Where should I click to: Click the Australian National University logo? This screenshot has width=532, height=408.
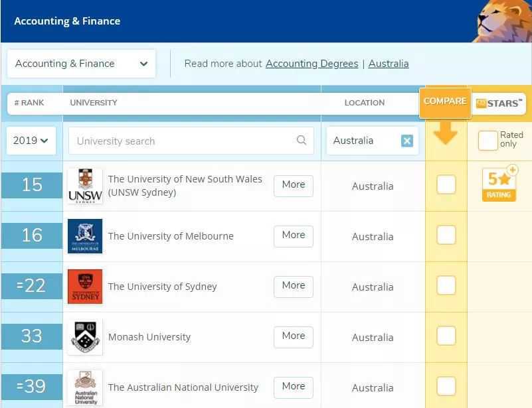tap(85, 387)
